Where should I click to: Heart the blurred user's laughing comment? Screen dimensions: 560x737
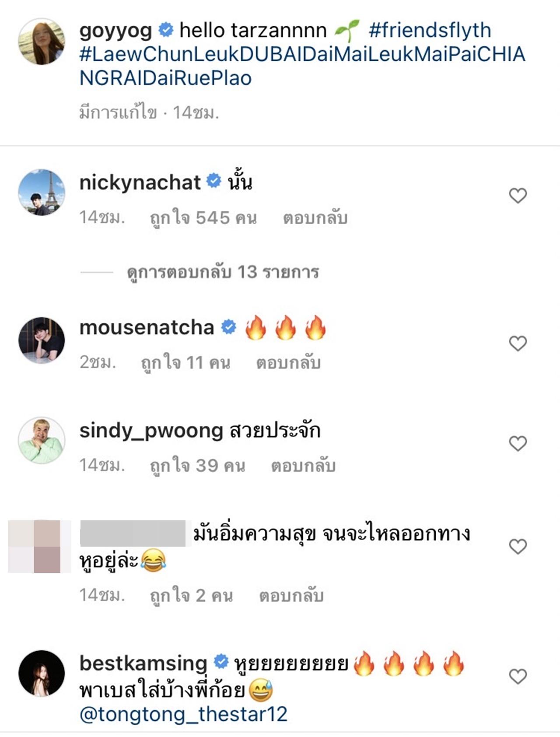(518, 547)
